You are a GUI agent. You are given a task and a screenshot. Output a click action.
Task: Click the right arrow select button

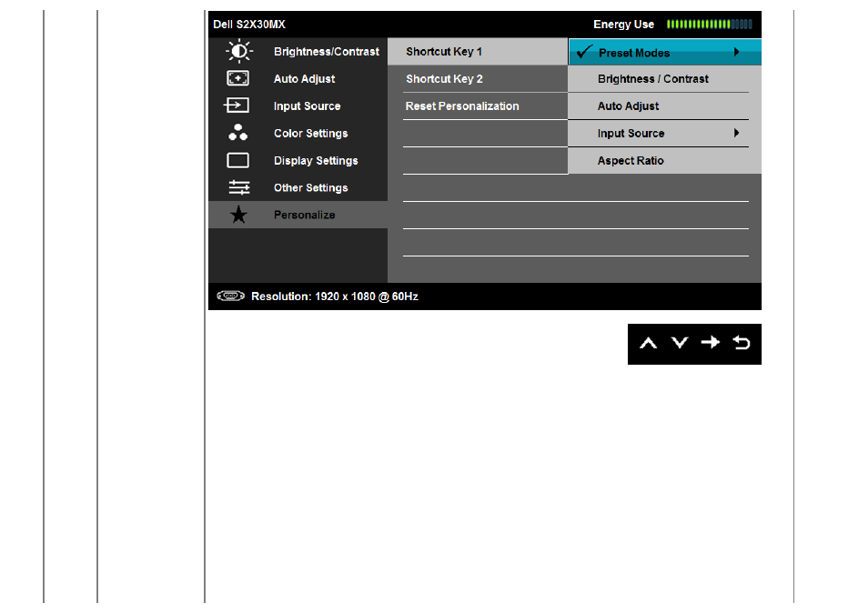(x=711, y=343)
